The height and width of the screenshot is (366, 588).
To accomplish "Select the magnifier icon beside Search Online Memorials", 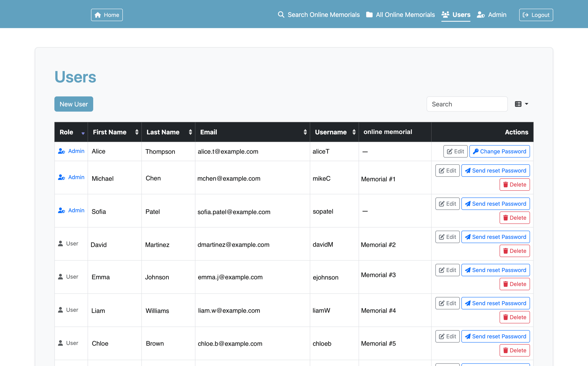I will [281, 15].
